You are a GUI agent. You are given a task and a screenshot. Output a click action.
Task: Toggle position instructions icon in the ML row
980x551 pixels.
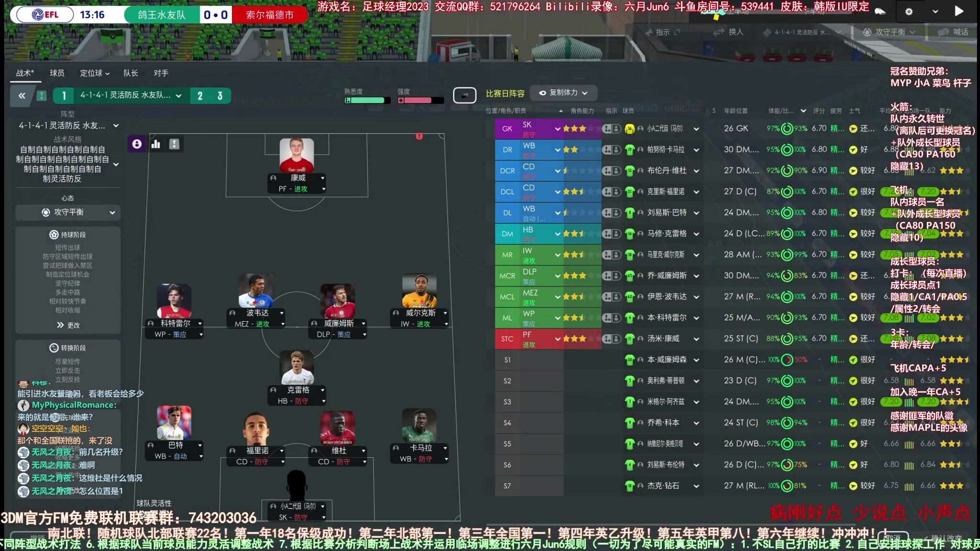[x=607, y=318]
